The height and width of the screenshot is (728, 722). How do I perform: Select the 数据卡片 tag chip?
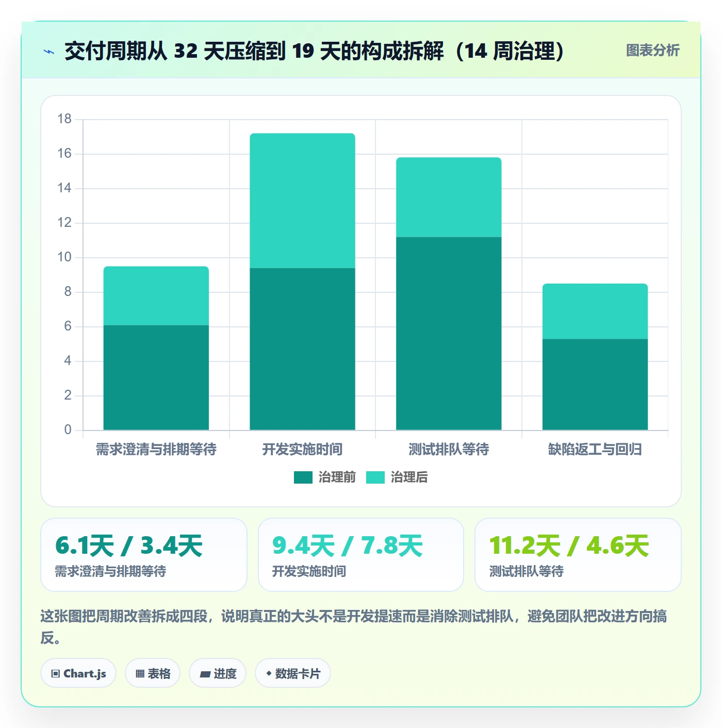[x=293, y=673]
